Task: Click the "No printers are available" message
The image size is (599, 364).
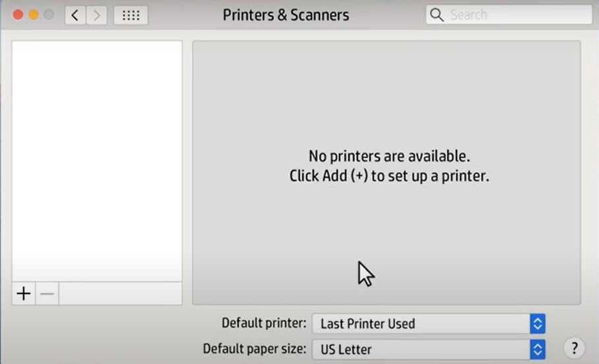Action: point(389,156)
